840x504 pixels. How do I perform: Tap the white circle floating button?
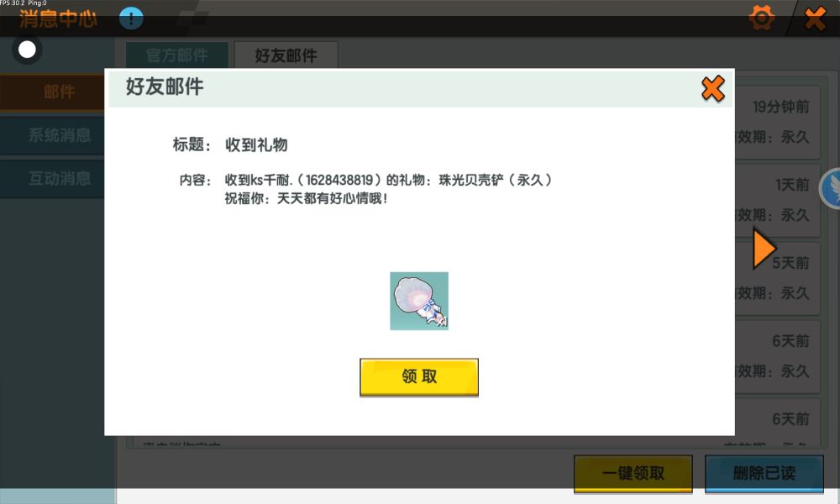[27, 50]
